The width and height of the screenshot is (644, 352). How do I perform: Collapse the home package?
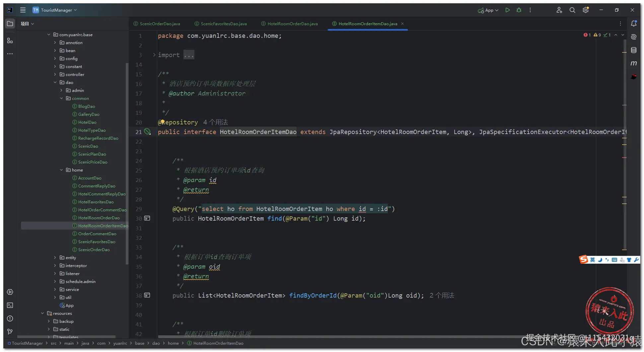coord(61,170)
